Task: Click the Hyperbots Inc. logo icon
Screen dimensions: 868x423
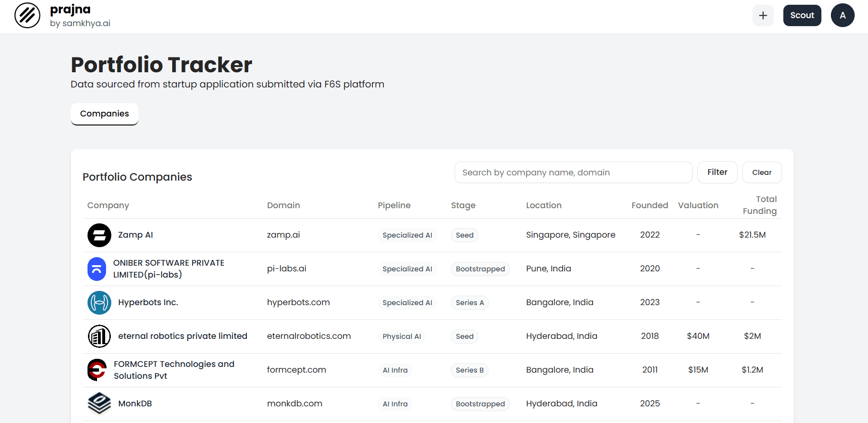Action: point(99,303)
